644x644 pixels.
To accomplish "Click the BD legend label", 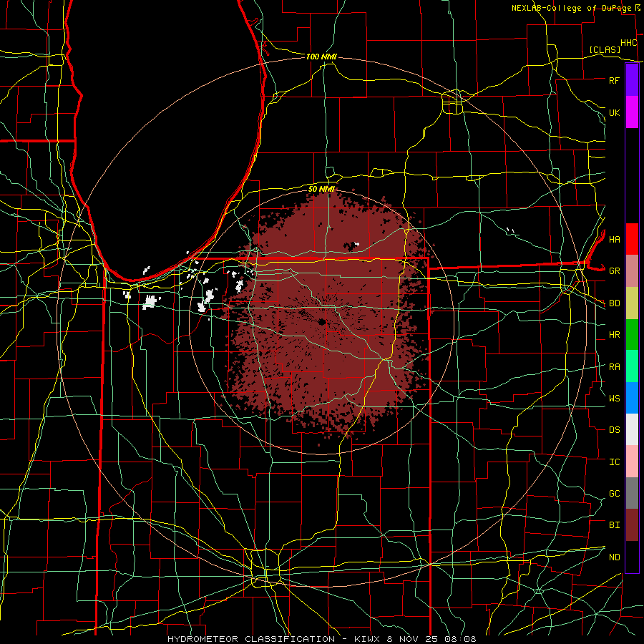I will pos(614,303).
